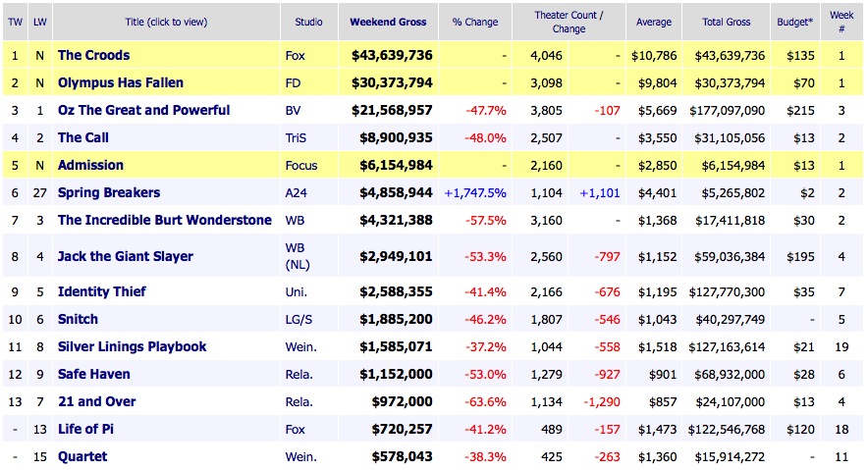Viewport: 868px width, 470px height.
Task: Open Oz The Great and Powerful
Action: coord(143,110)
